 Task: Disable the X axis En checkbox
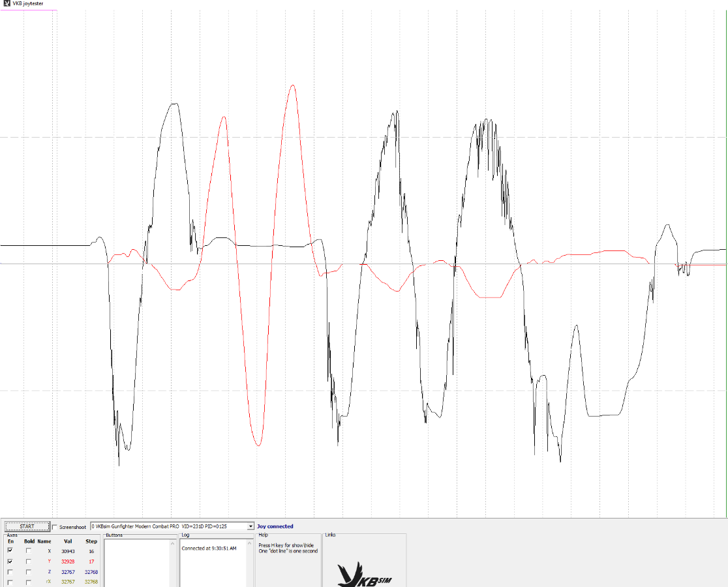tap(10, 551)
